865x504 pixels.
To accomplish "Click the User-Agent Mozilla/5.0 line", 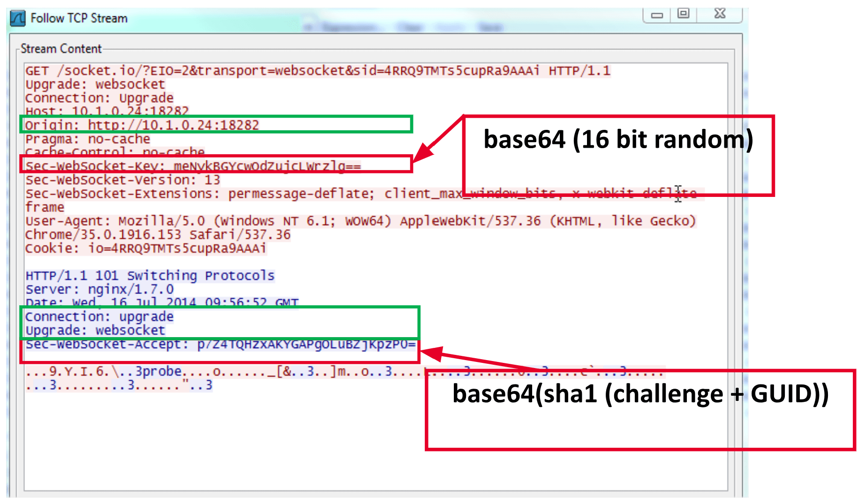I will [x=361, y=221].
